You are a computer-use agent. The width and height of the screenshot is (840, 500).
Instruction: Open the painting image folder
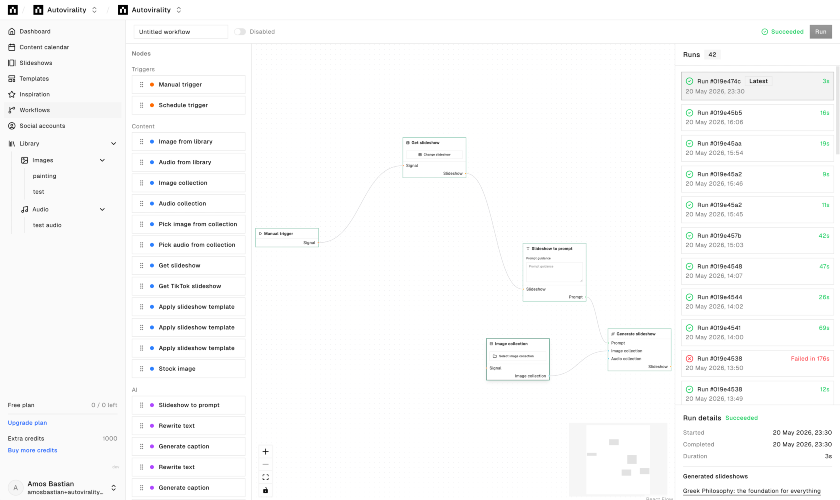[44, 176]
